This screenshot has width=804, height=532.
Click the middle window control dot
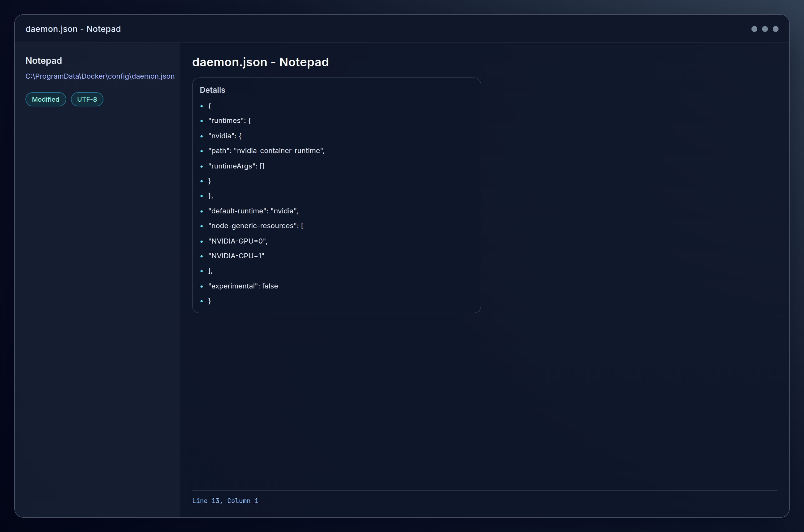pyautogui.click(x=765, y=29)
